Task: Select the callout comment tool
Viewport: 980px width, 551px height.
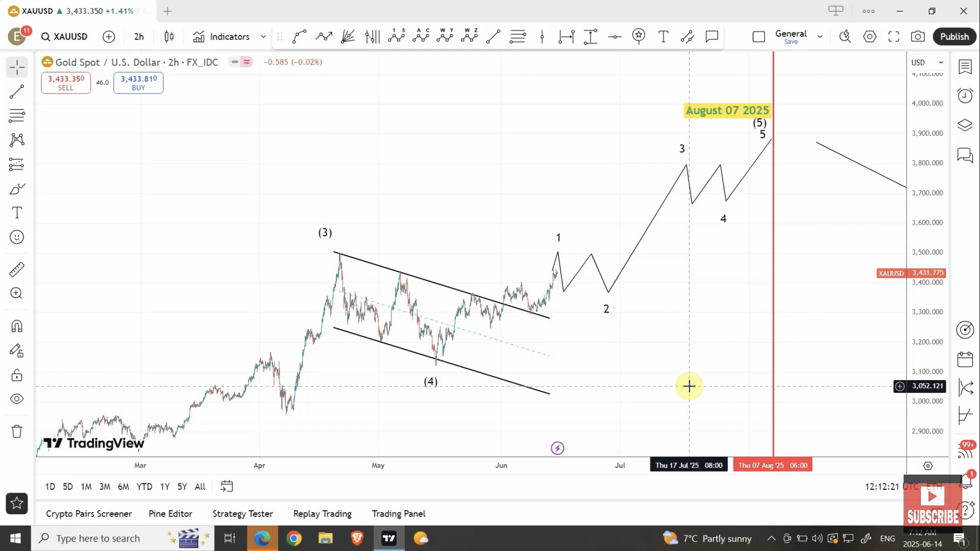Action: [712, 36]
